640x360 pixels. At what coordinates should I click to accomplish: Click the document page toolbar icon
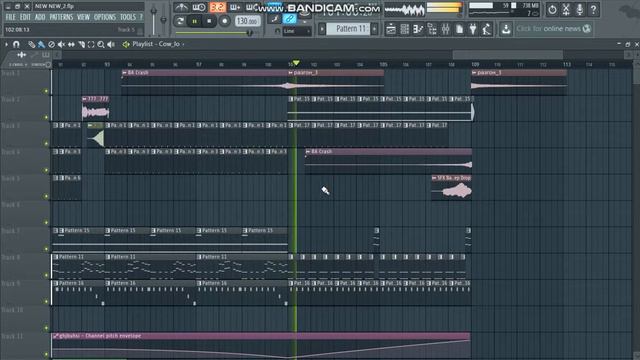click(x=459, y=29)
